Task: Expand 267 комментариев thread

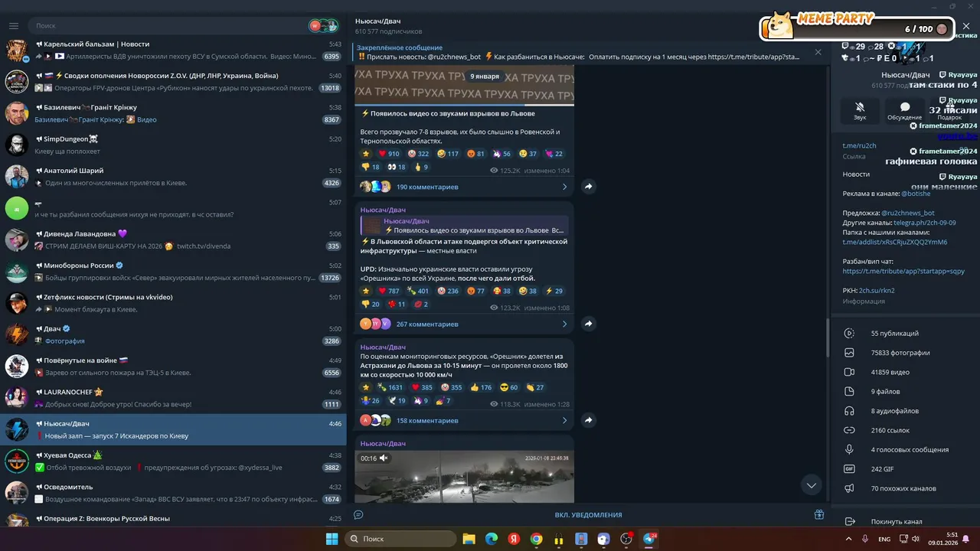Action: pyautogui.click(x=465, y=324)
